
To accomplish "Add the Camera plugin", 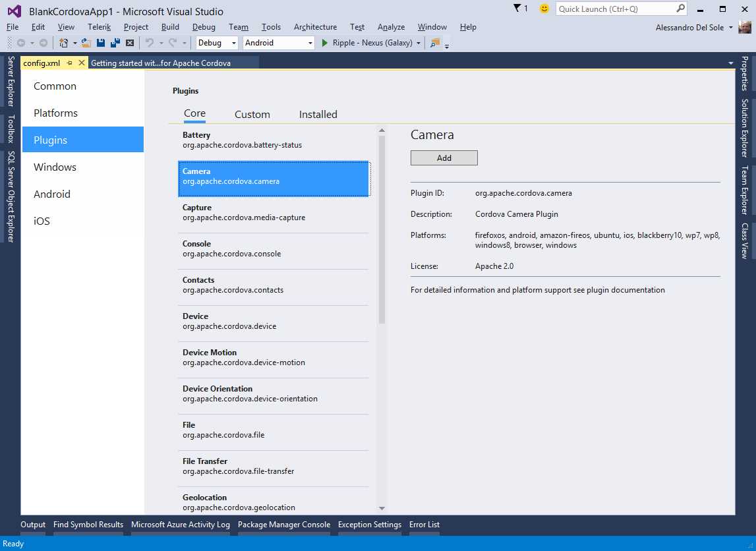I will coord(444,158).
